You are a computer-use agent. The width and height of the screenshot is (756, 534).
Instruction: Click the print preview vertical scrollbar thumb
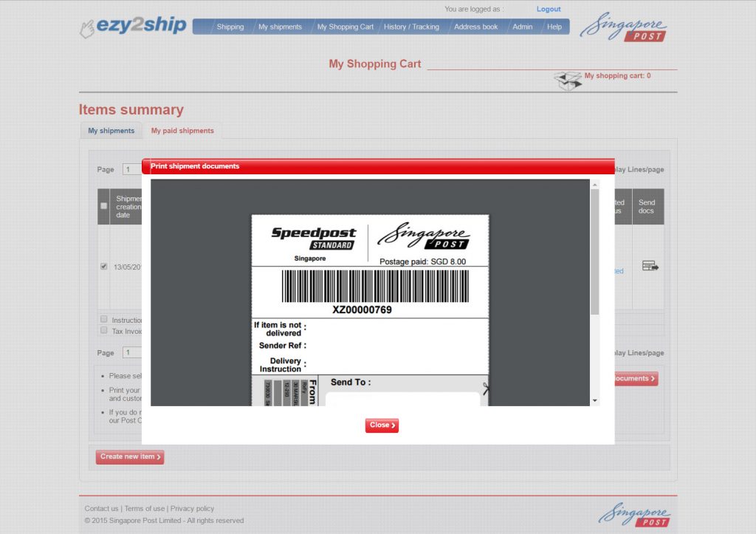(595, 253)
